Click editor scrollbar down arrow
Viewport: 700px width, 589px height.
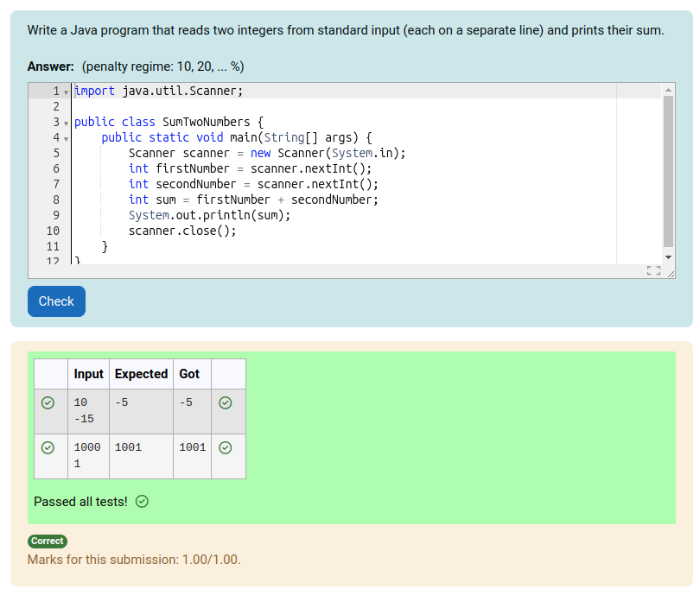point(668,257)
